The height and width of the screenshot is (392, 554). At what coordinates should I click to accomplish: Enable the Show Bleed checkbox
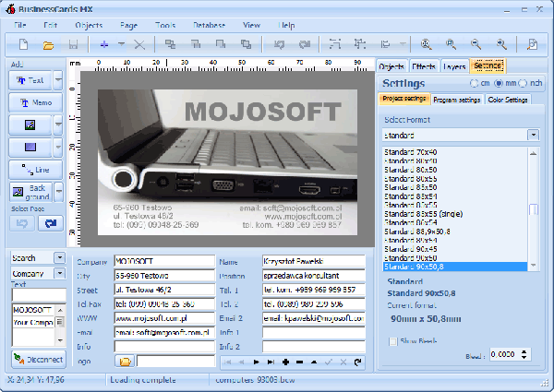pos(393,340)
